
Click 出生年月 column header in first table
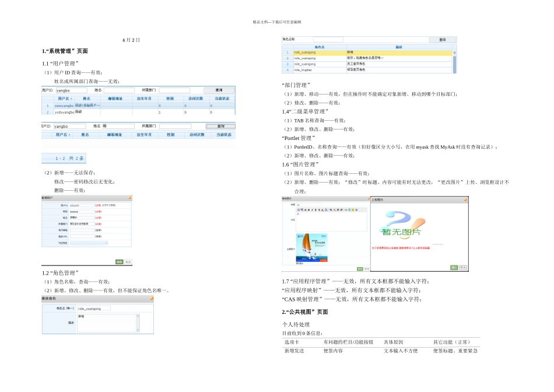click(144, 99)
